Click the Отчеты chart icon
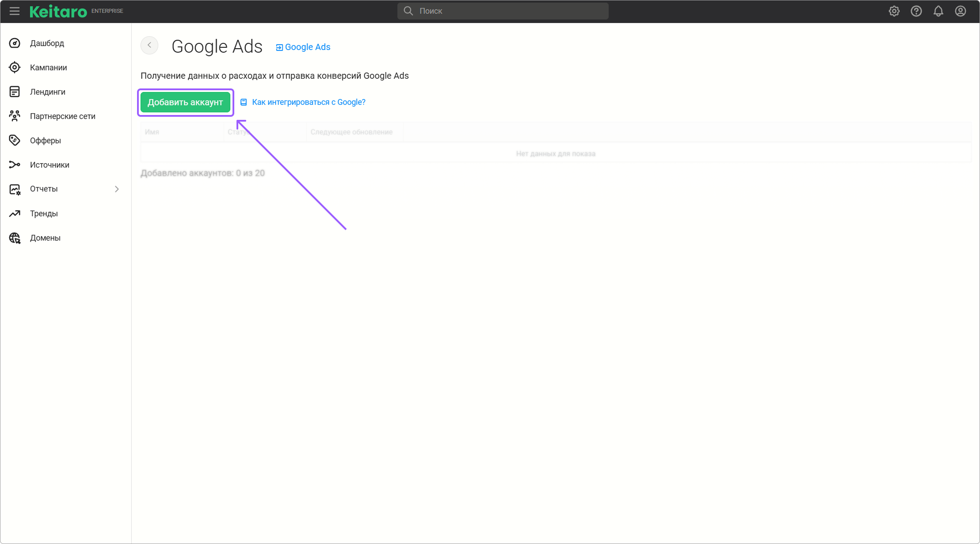Image resolution: width=980 pixels, height=544 pixels. 15,189
